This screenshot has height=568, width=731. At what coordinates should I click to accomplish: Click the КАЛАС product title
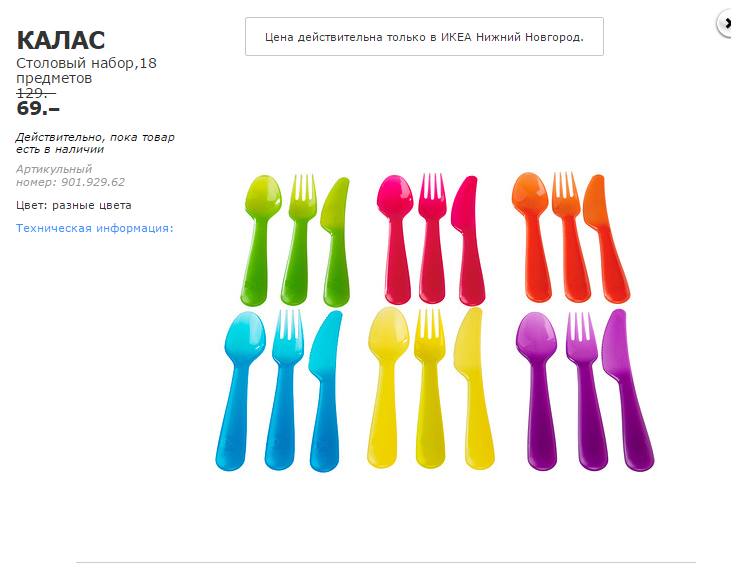pyautogui.click(x=61, y=41)
